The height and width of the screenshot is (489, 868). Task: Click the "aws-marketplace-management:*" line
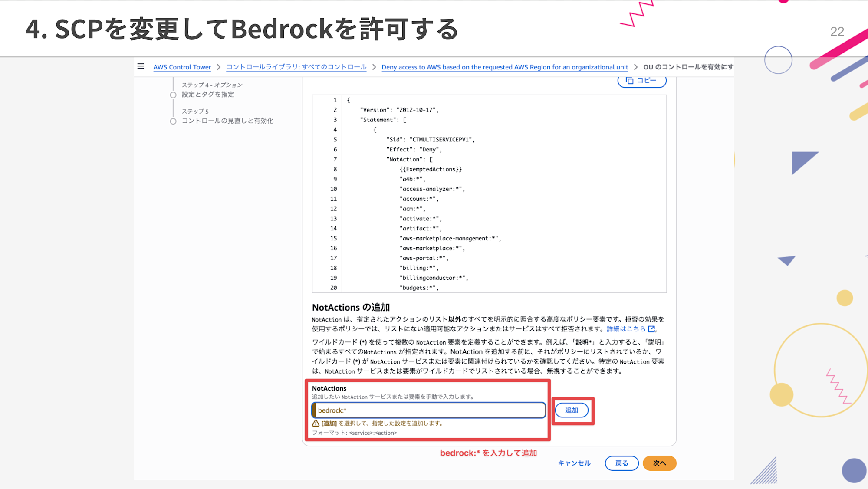[x=450, y=238]
